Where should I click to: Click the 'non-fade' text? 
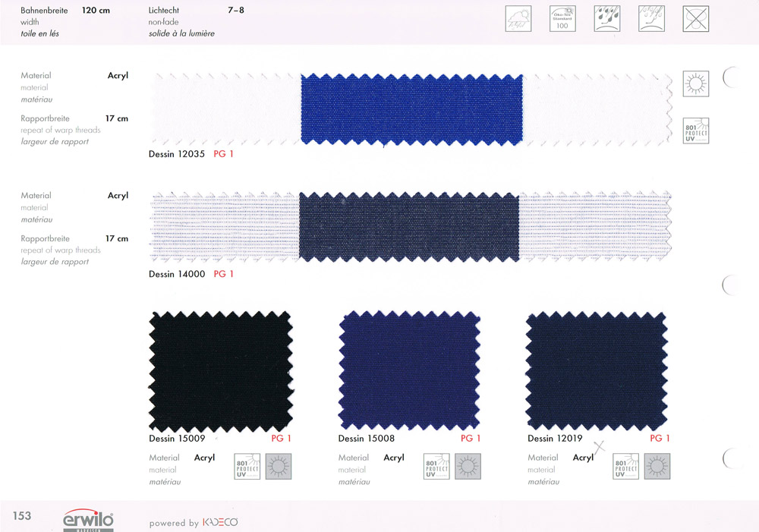(x=164, y=22)
